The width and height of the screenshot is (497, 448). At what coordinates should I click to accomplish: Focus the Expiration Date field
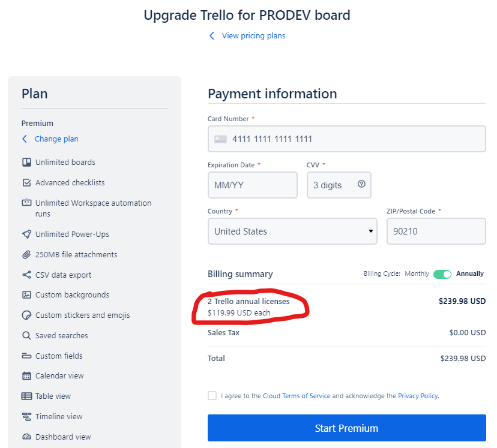[253, 185]
